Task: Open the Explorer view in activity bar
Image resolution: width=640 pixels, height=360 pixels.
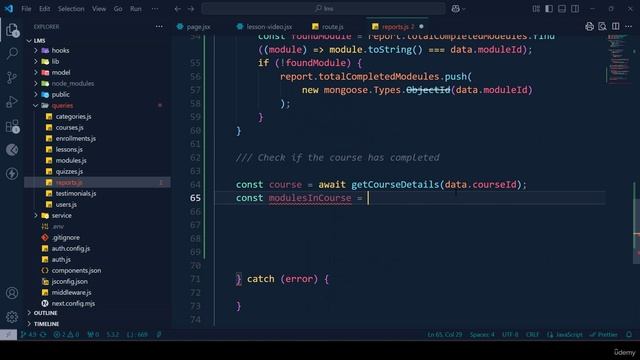Action: coord(12,30)
